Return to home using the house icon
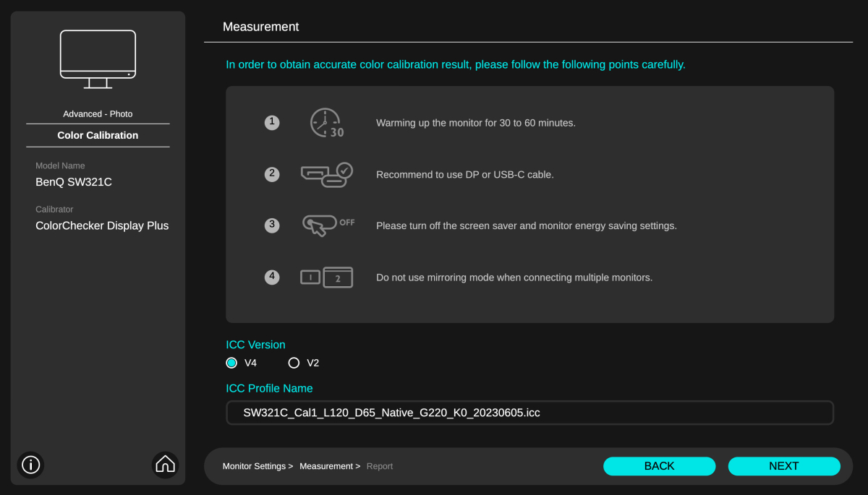 165,465
